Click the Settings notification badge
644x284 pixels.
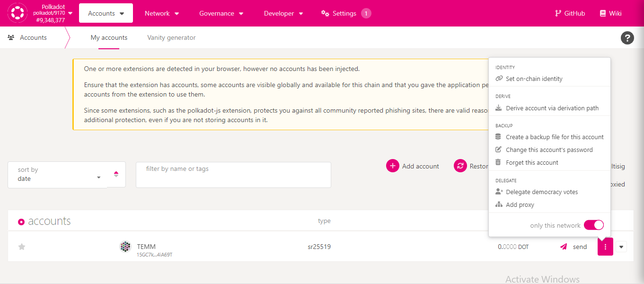[366, 13]
